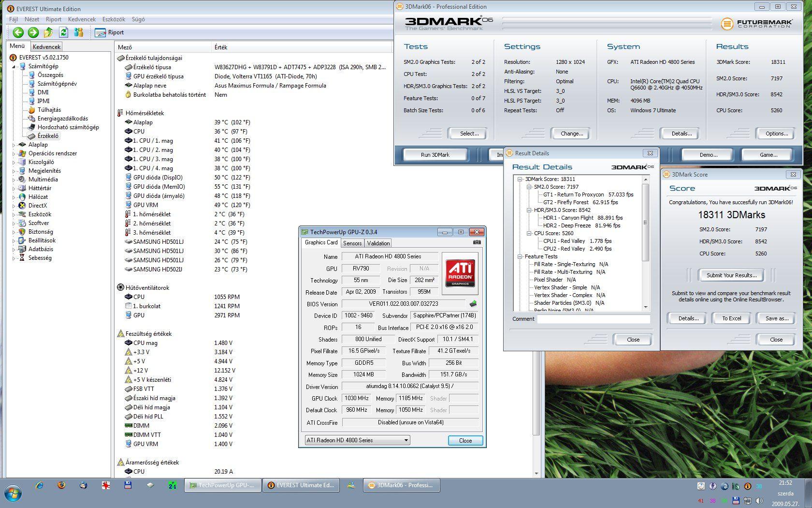The image size is (812, 508).
Task: Save the BIOS via the green chip icon in GPU-Z
Action: pos(473,304)
